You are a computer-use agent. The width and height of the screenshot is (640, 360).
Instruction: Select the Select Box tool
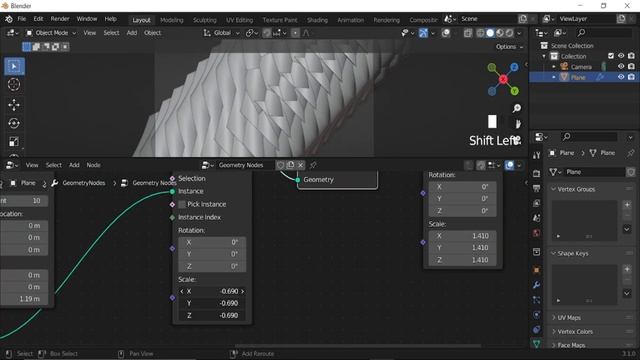click(x=14, y=67)
